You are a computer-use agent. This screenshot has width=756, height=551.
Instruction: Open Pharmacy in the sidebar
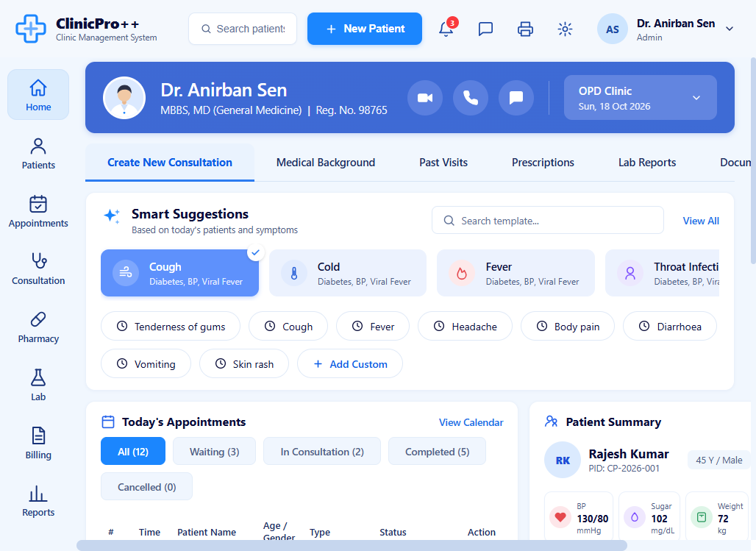pyautogui.click(x=38, y=327)
